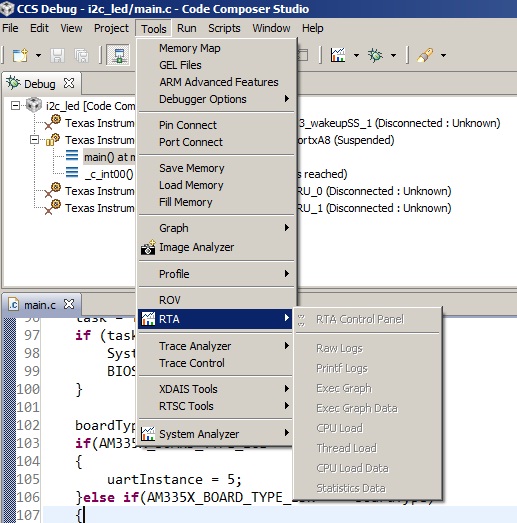The height and width of the screenshot is (523, 517).
Task: Choose Port Connect menu entry
Action: pyautogui.click(x=216, y=142)
